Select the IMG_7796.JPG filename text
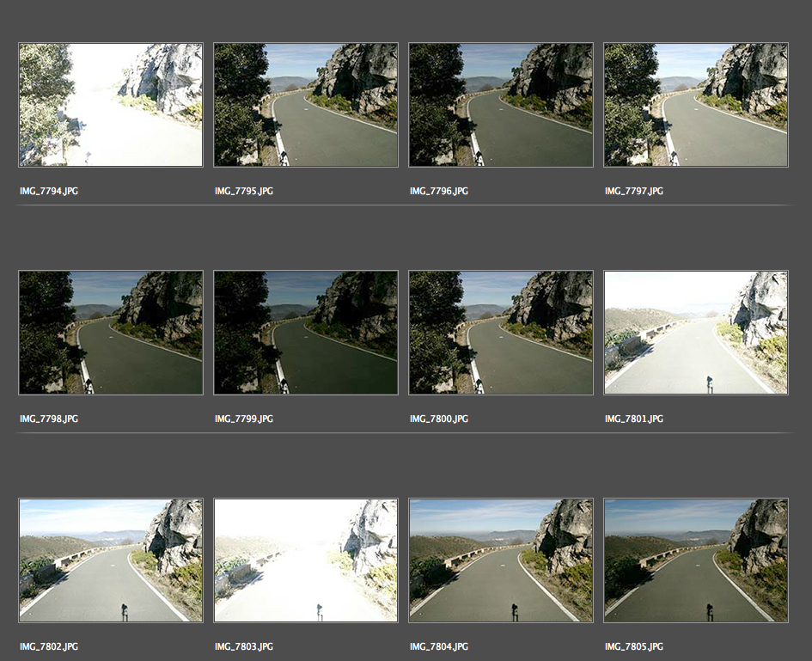The image size is (812, 661). point(439,191)
